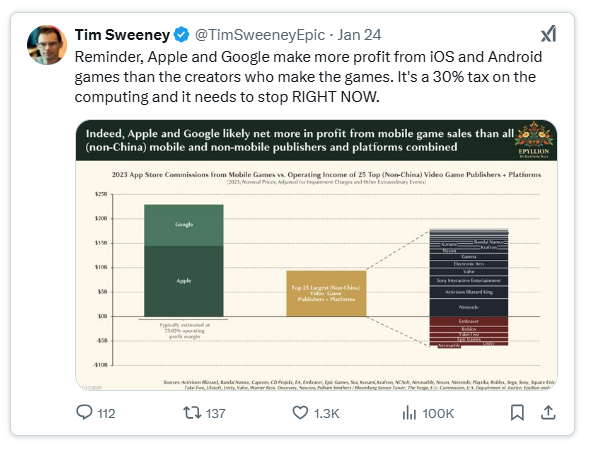Click the Jan 24 timestamp
The width and height of the screenshot is (591, 457).
pyautogui.click(x=359, y=35)
